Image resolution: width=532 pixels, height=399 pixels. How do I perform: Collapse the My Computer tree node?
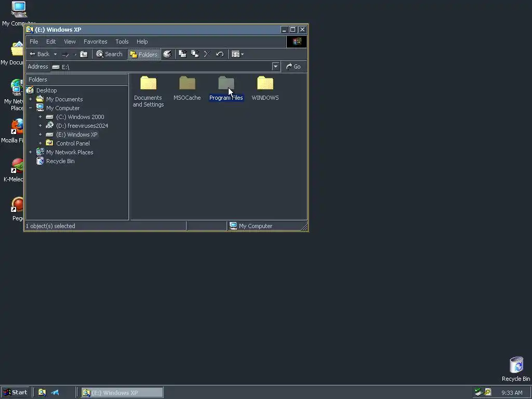(x=30, y=108)
